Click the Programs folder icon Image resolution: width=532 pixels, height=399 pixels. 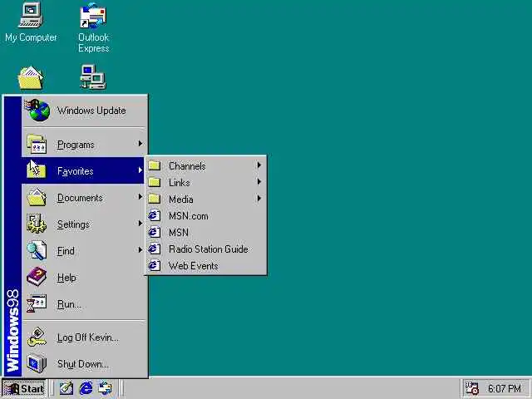pos(37,144)
